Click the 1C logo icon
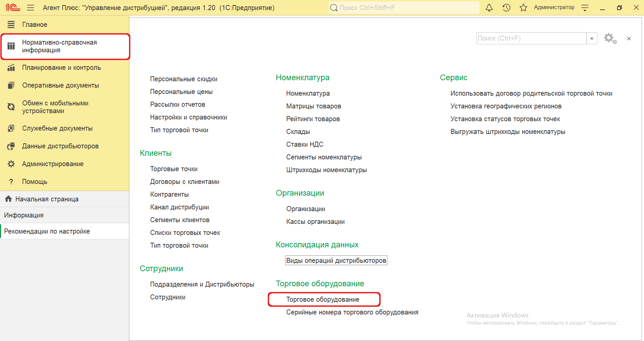The height and width of the screenshot is (341, 644). click(x=13, y=7)
